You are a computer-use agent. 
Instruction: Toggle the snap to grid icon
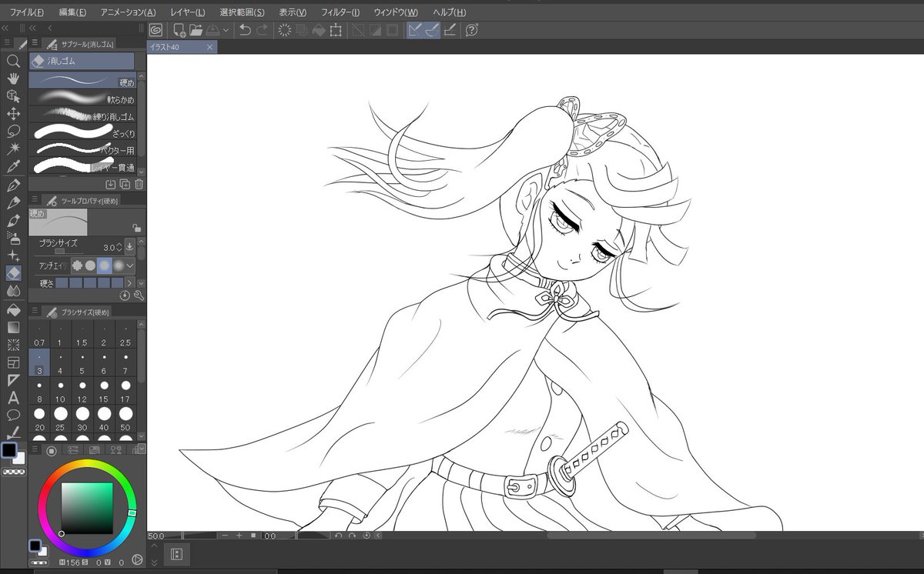click(450, 30)
